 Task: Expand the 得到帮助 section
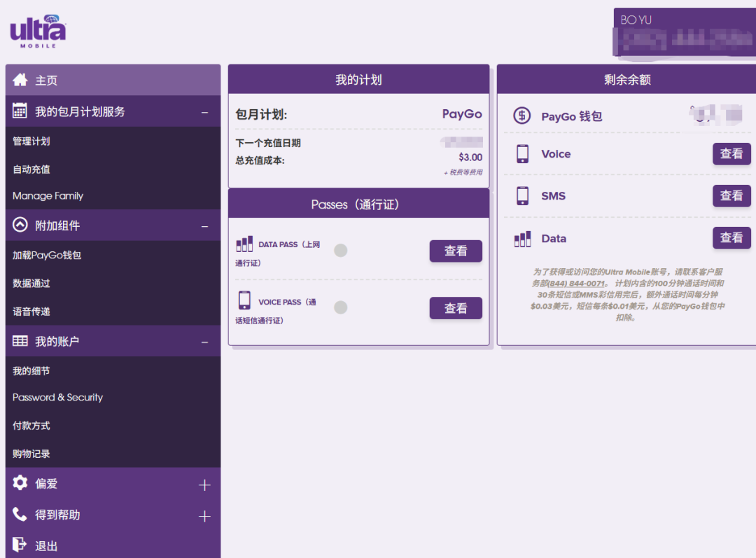204,517
